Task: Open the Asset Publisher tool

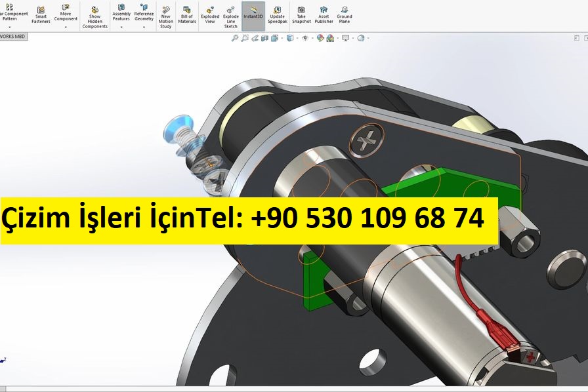Action: [x=324, y=15]
